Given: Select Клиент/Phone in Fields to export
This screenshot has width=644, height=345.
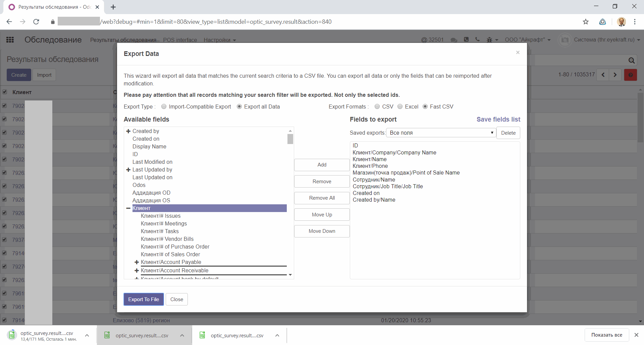Looking at the screenshot, I should pyautogui.click(x=370, y=166).
